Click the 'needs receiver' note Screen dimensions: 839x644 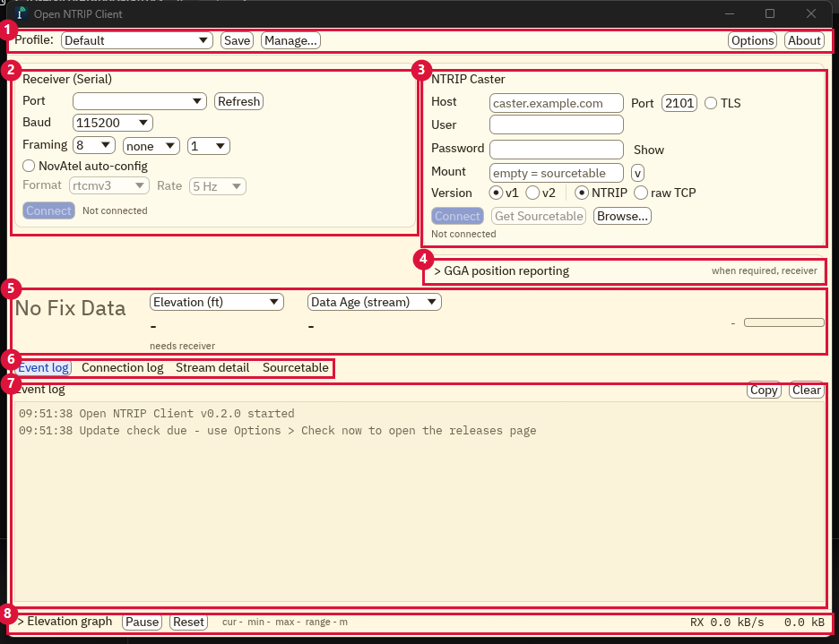point(183,346)
